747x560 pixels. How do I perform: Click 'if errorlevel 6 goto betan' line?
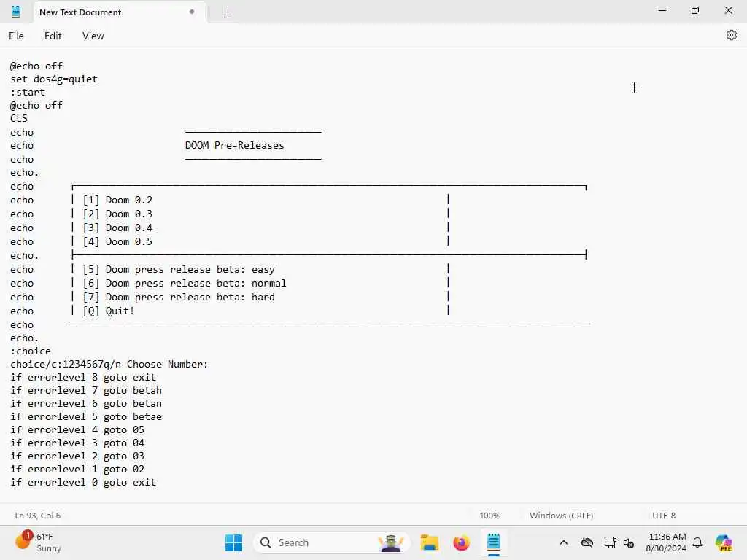click(86, 404)
